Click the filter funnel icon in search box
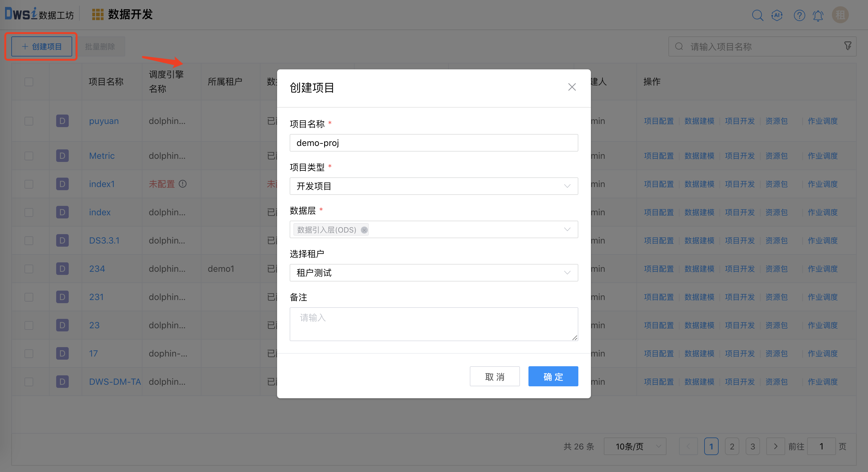Image resolution: width=868 pixels, height=472 pixels. [848, 46]
